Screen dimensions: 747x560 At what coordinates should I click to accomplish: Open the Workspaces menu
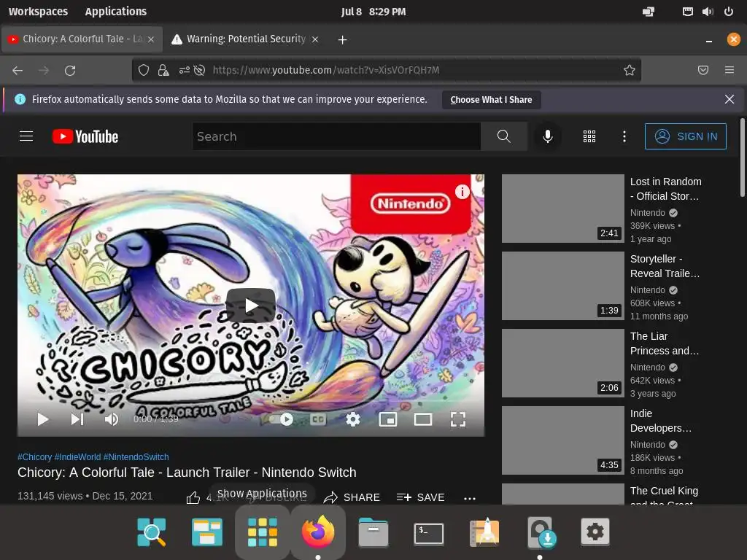click(38, 12)
